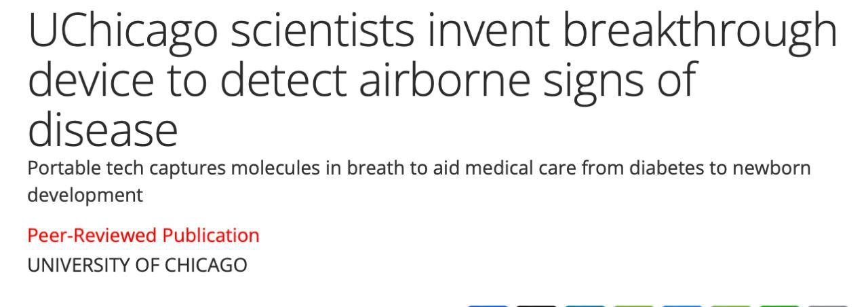868x307 pixels.
Task: Click the black X share button
Action: (536, 306)
